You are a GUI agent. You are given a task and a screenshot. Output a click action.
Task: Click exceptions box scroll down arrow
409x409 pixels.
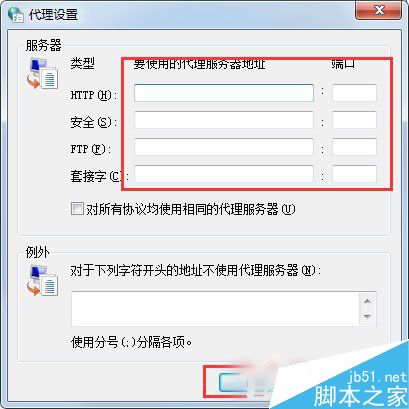tap(367, 317)
